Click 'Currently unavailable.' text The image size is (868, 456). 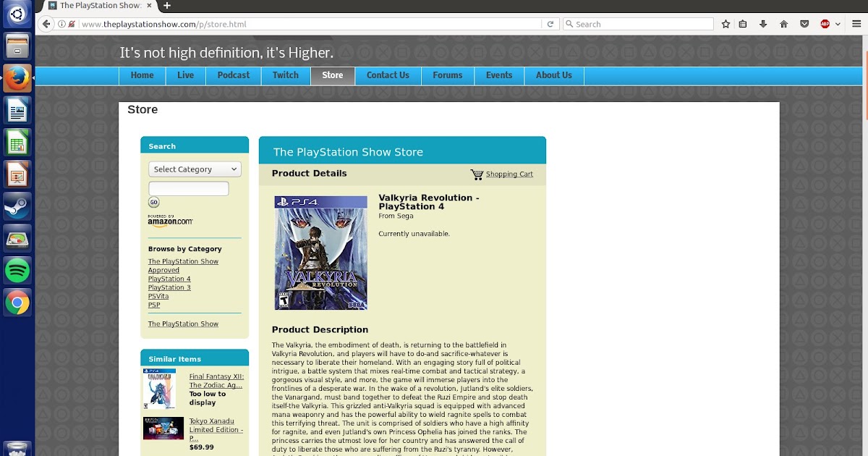[x=414, y=234]
